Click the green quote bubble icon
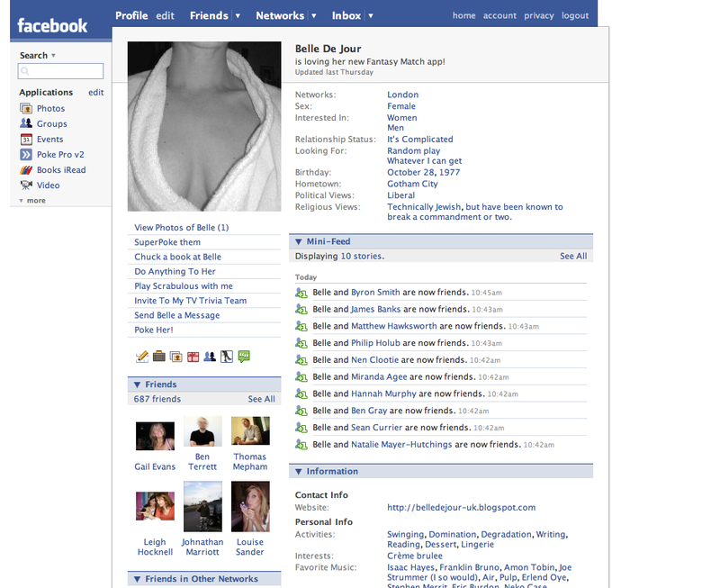 coord(244,357)
